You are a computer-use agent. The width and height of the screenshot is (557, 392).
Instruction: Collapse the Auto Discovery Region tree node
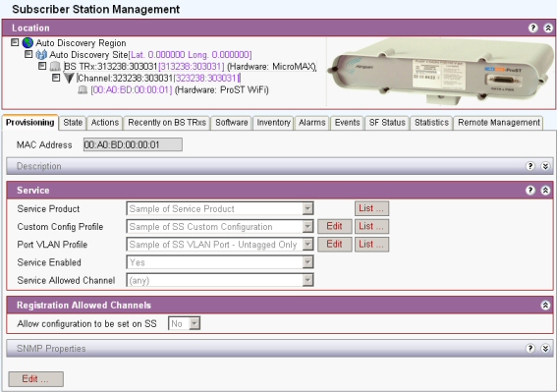15,42
